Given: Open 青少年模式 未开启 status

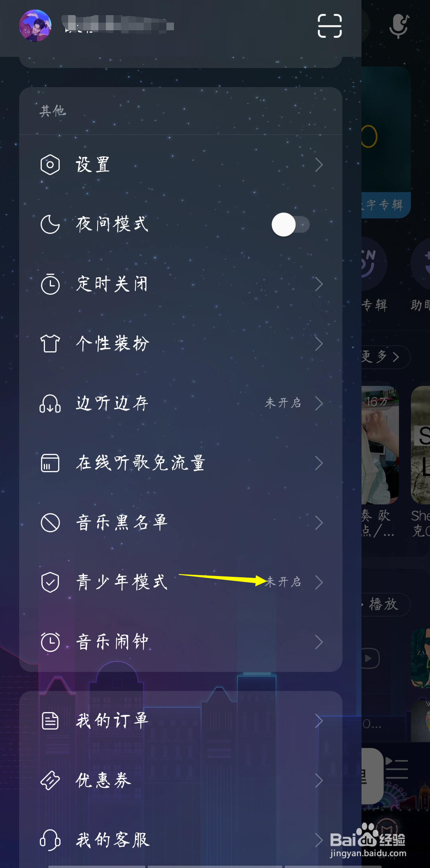Looking at the screenshot, I should tap(283, 582).
